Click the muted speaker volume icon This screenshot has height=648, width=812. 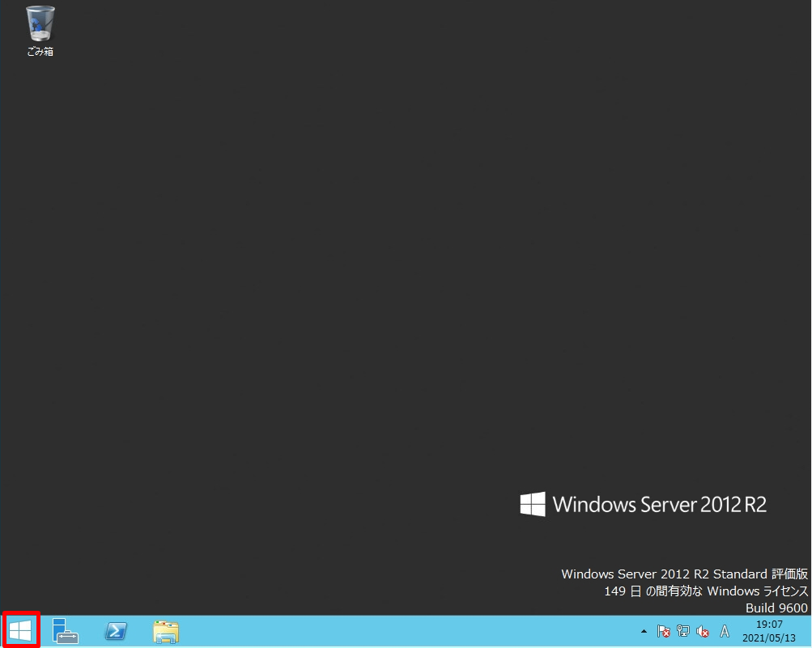click(x=703, y=631)
